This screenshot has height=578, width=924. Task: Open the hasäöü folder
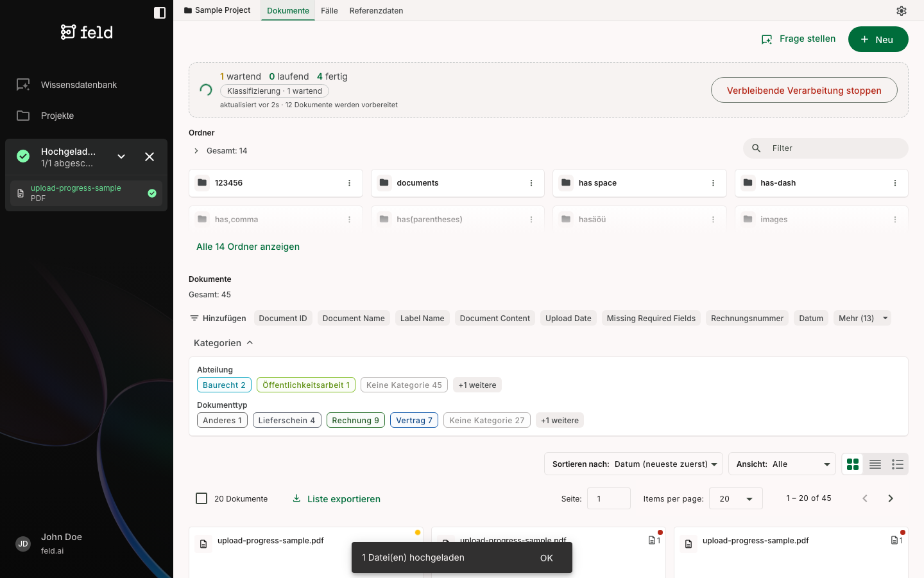(x=639, y=219)
